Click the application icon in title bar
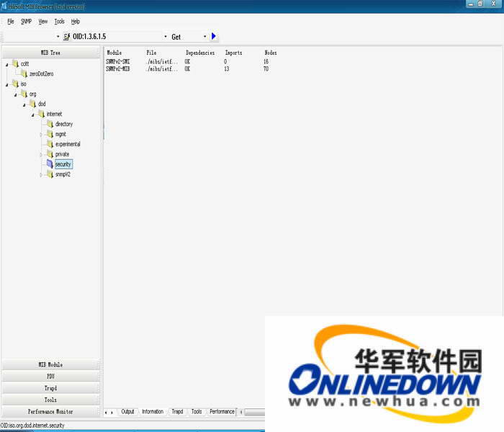 4,6
